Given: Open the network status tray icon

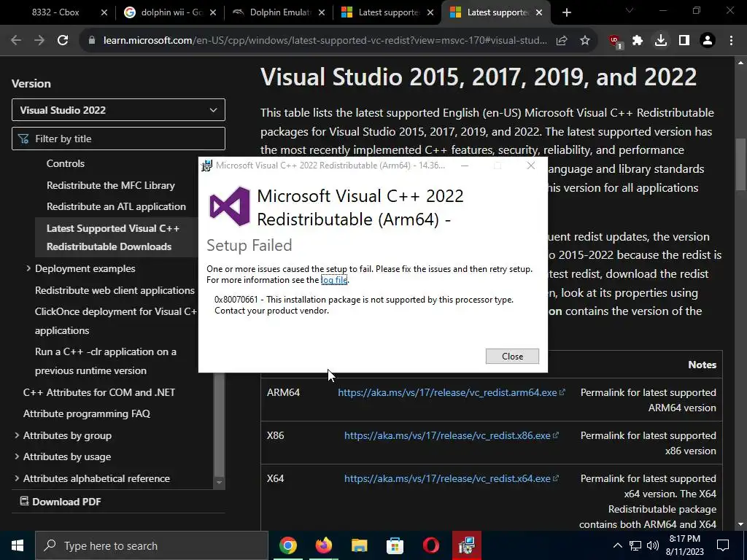Looking at the screenshot, I should tap(635, 545).
